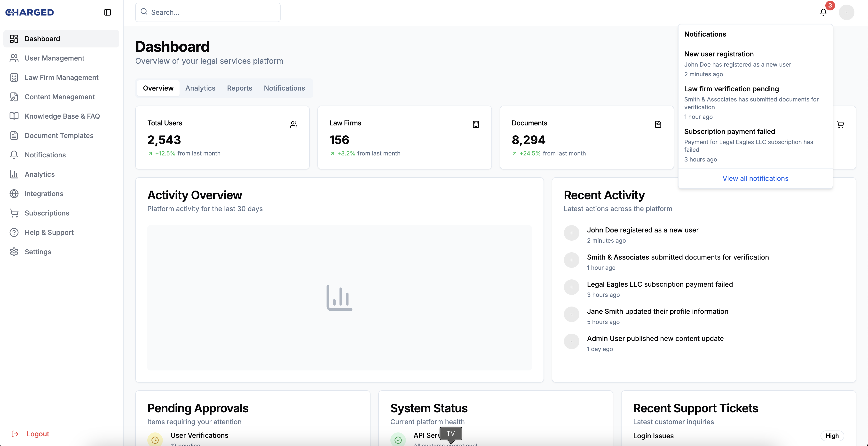Click the magnifier icon in the search box
Image resolution: width=868 pixels, height=446 pixels.
144,12
